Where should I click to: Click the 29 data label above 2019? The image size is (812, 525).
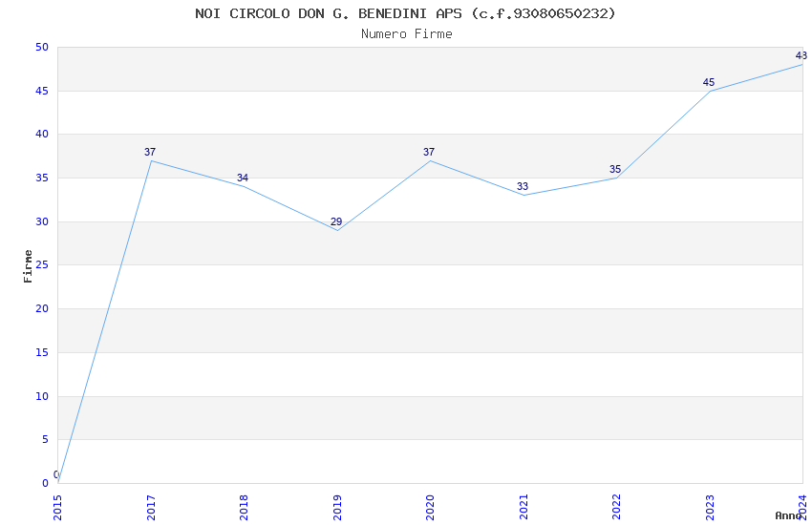[x=336, y=221]
